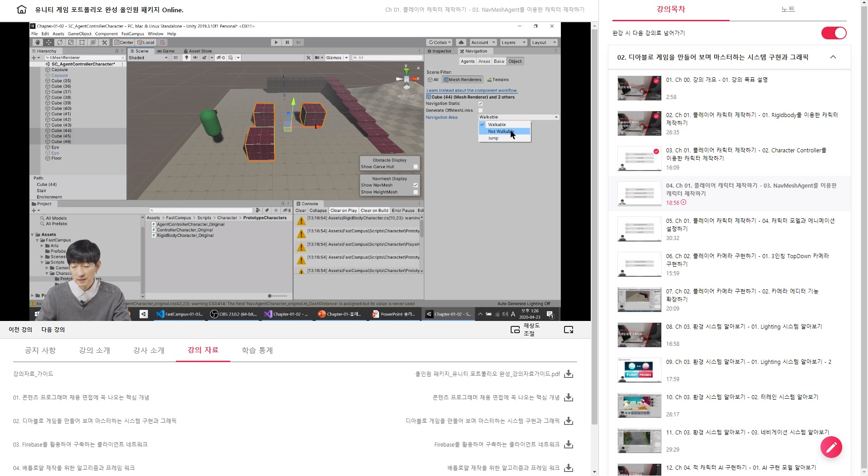Download the 배틀로얄 제작 course material
Viewport: 868px width, 476px height.
click(x=569, y=468)
